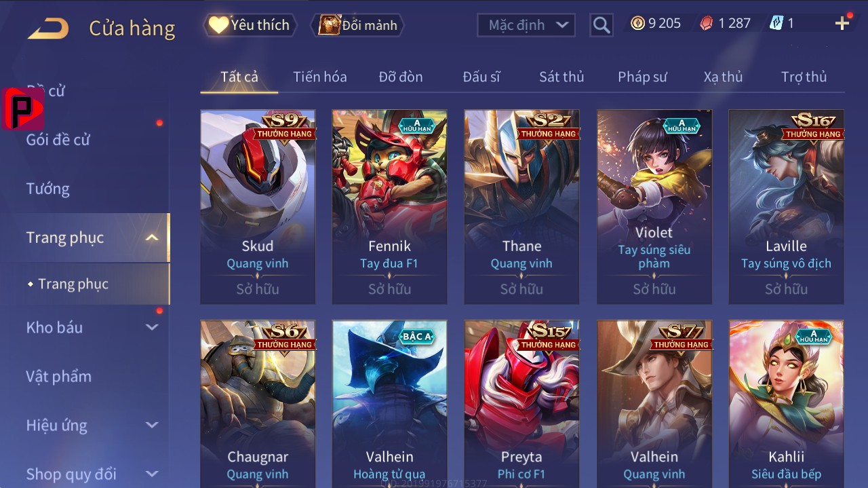Screen dimensions: 868x488
Task: Open Tướng in the sidebar
Action: coord(48,189)
